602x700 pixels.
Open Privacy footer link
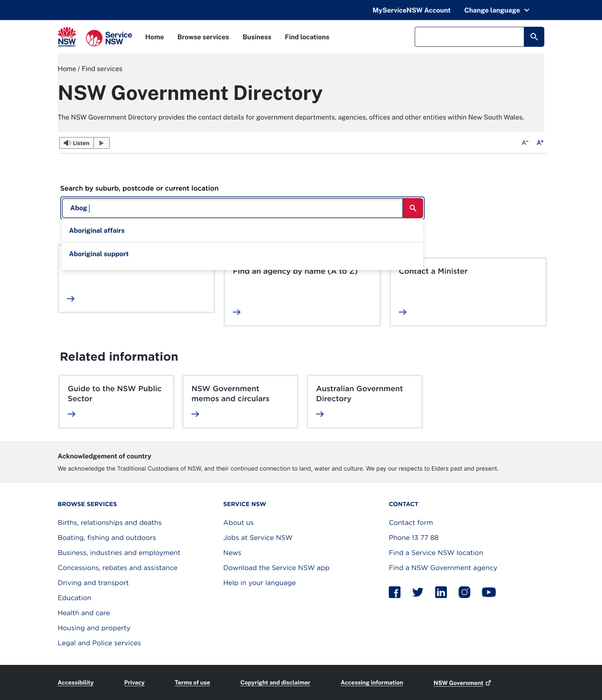[x=134, y=682]
